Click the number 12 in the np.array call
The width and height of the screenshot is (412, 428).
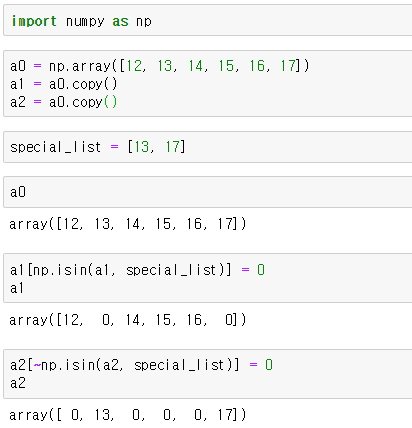coord(134,66)
